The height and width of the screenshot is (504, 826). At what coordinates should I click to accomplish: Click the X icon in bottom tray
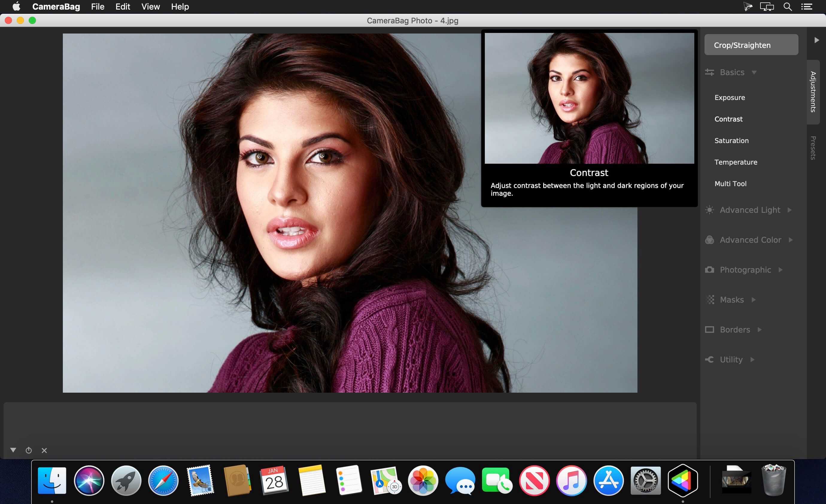44,450
